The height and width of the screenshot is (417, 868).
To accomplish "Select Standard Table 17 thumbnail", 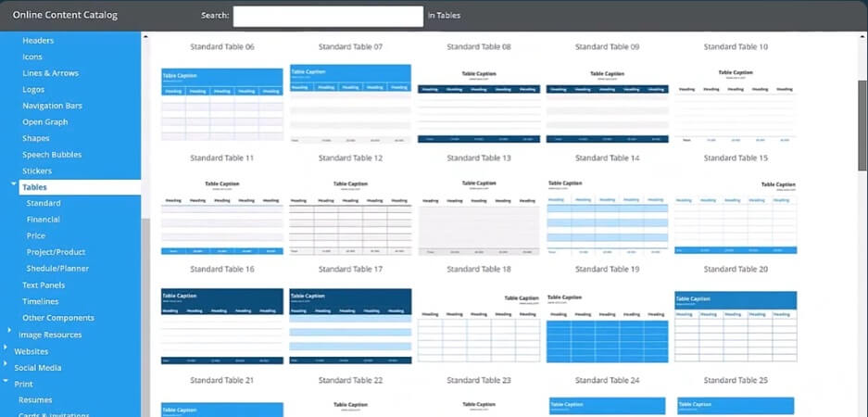I will [x=350, y=326].
